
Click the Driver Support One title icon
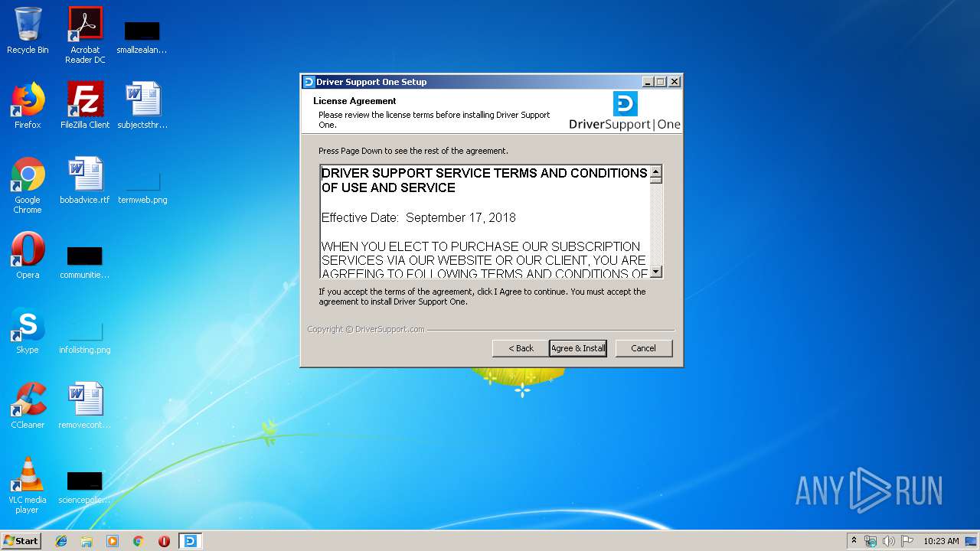coord(309,82)
